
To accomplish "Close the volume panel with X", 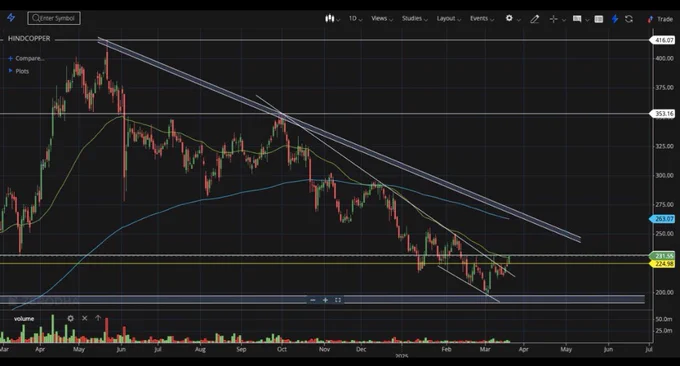I will tap(85, 318).
